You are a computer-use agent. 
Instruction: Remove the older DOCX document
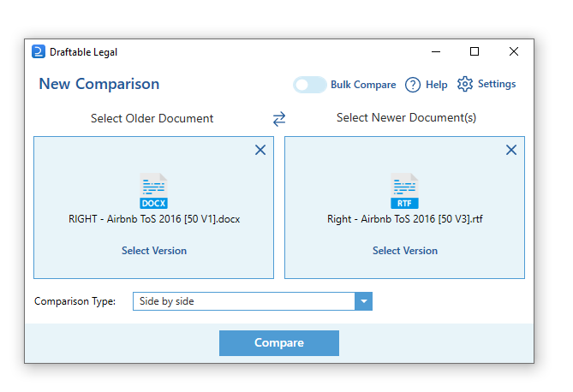pyautogui.click(x=260, y=150)
